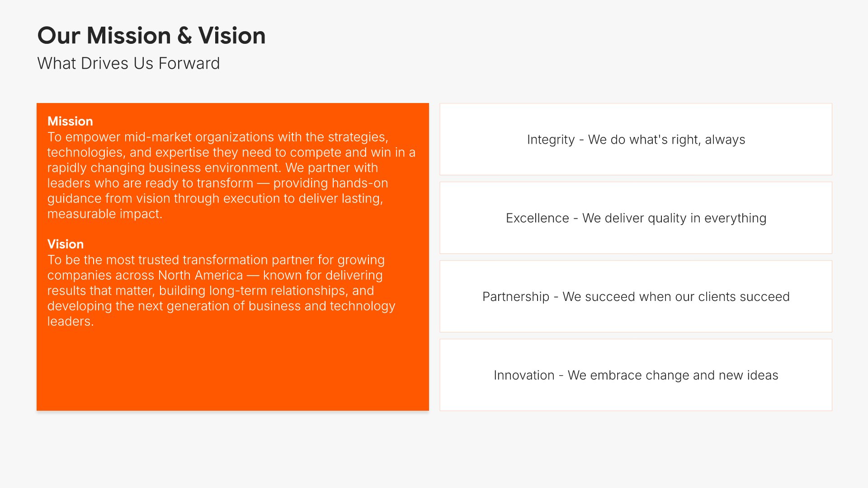Screen dimensions: 868x488
Task: Click the word "leaders." ending the Vision paragraph
Action: pos(71,321)
